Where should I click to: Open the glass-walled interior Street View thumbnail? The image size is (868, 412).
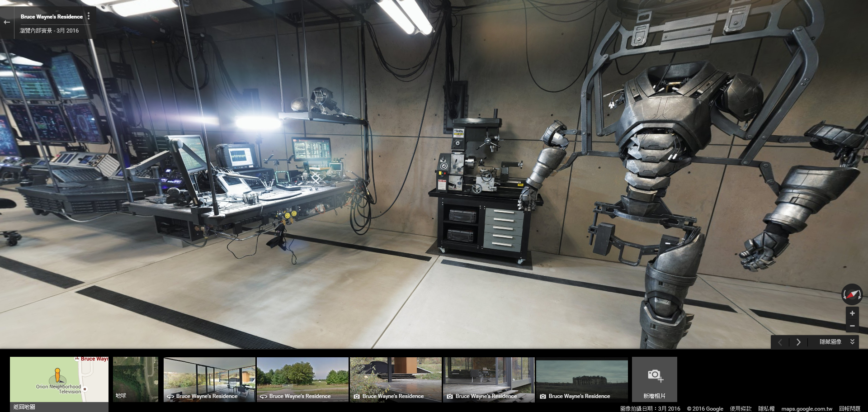click(210, 379)
